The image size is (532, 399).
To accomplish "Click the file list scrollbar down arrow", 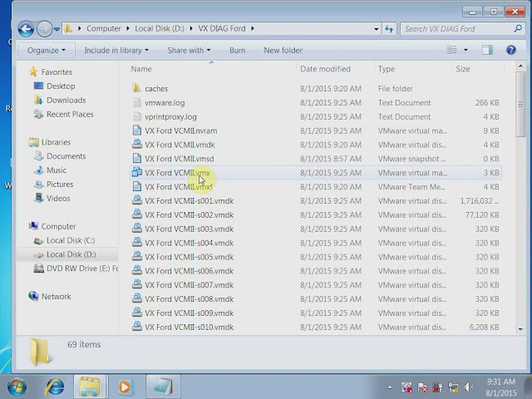I will (x=520, y=329).
